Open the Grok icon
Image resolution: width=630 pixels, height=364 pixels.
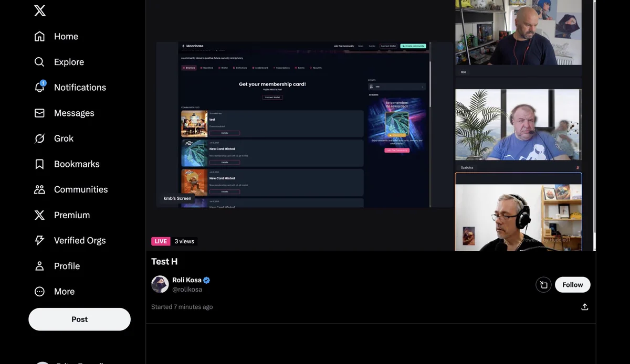pyautogui.click(x=39, y=138)
